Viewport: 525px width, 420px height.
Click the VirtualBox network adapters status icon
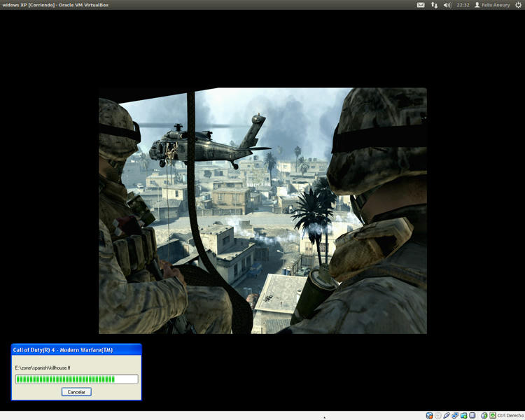pos(455,416)
